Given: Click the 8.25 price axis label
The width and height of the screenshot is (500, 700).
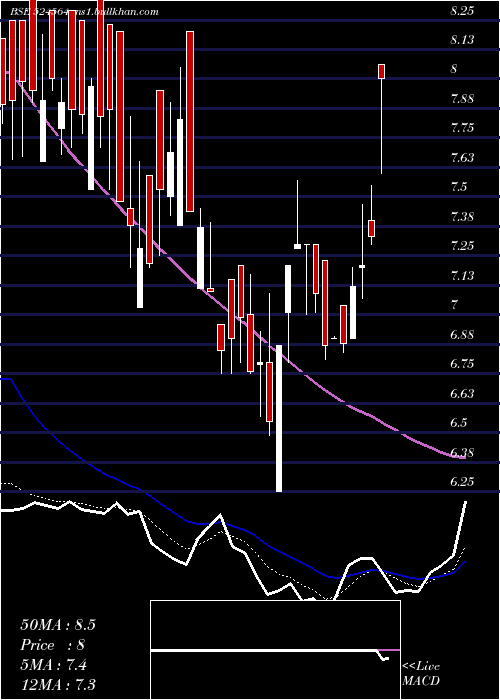Looking at the screenshot, I should click(x=462, y=11).
